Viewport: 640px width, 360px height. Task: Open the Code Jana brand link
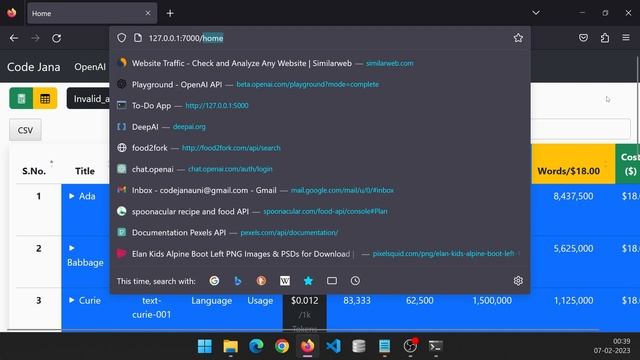coord(33,67)
